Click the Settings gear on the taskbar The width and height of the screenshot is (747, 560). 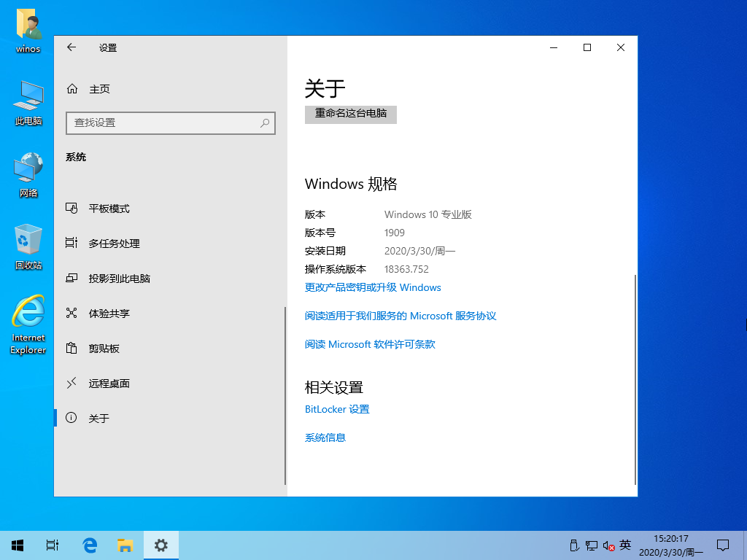[161, 545]
